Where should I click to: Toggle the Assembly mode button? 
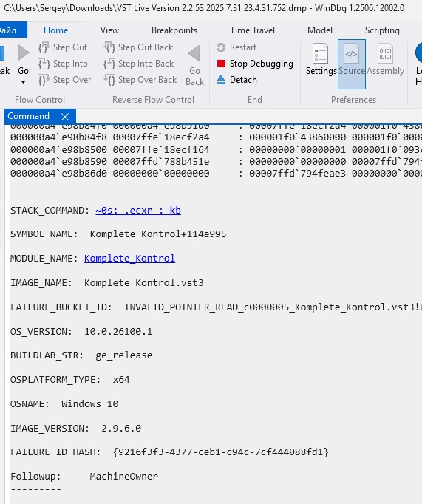click(385, 60)
